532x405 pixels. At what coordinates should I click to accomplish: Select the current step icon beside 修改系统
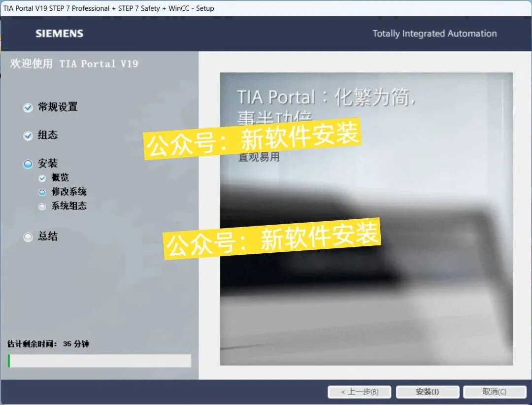click(x=42, y=192)
